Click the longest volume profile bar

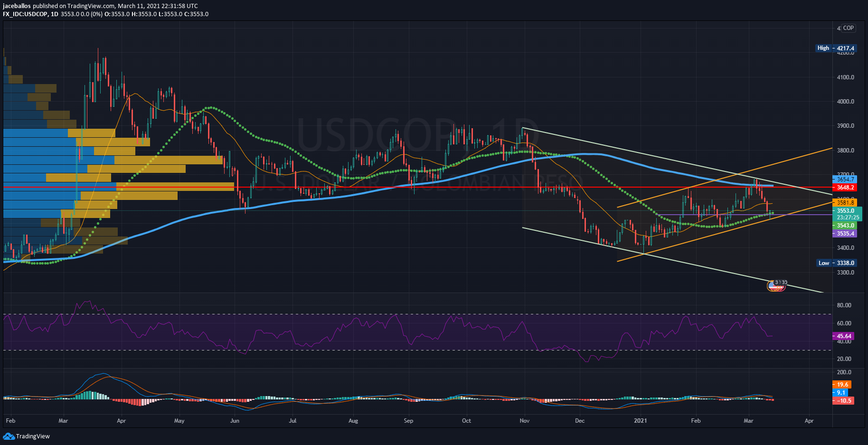(119, 187)
